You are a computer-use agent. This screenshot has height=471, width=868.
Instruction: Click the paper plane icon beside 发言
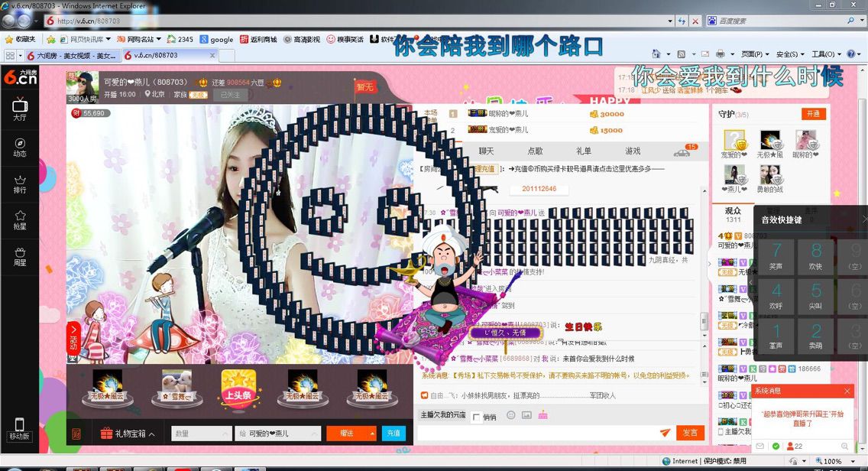(x=666, y=433)
